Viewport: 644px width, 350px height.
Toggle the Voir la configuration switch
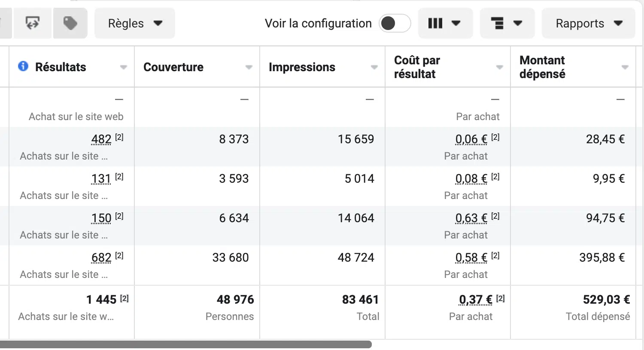click(x=395, y=23)
